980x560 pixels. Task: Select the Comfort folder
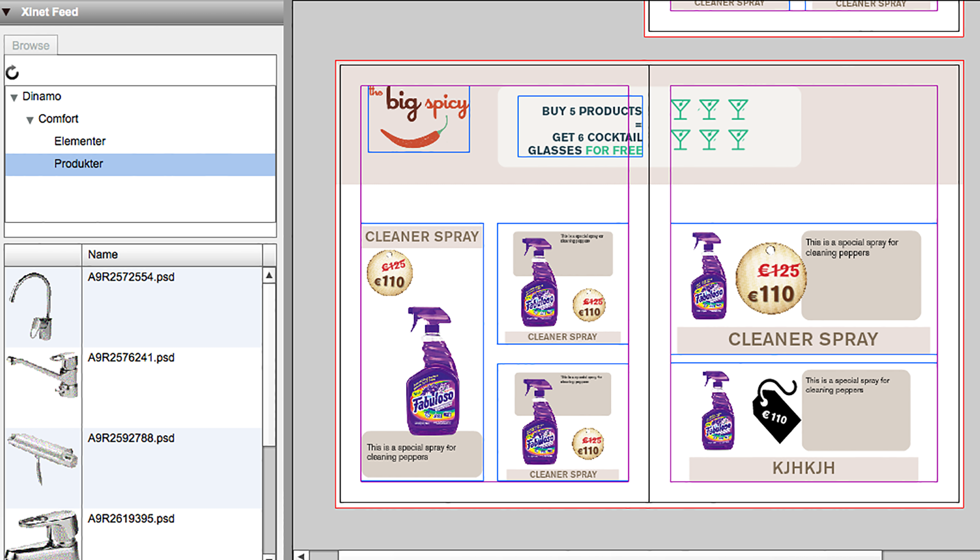pyautogui.click(x=58, y=119)
